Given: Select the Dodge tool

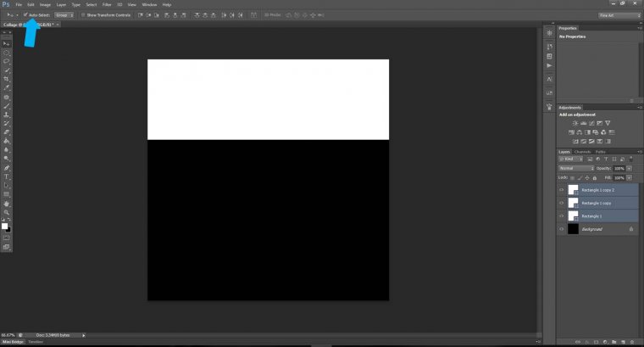Looking at the screenshot, I should 6,159.
